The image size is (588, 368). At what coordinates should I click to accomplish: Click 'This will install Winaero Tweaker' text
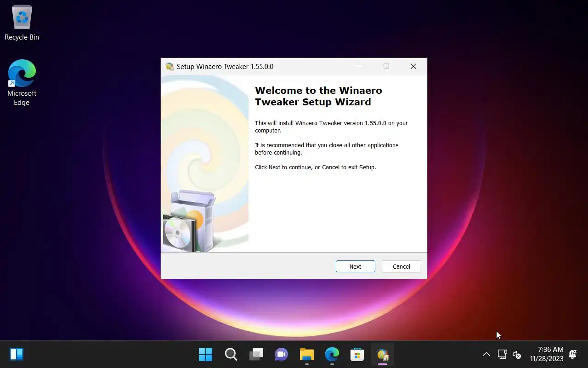pos(331,126)
